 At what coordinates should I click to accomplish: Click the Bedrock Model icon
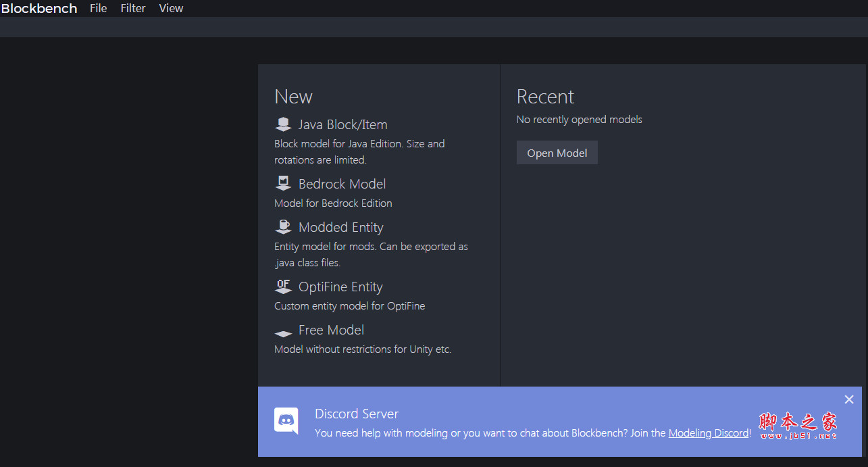click(x=283, y=184)
